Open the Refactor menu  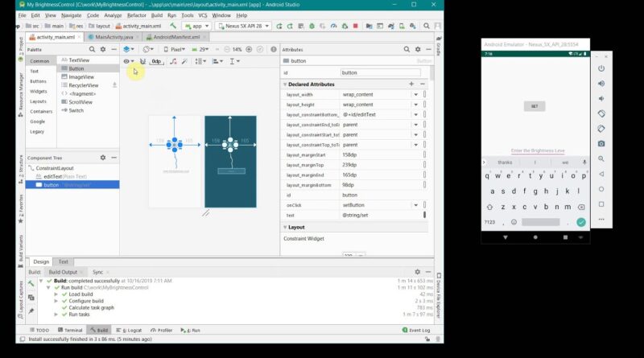click(137, 15)
